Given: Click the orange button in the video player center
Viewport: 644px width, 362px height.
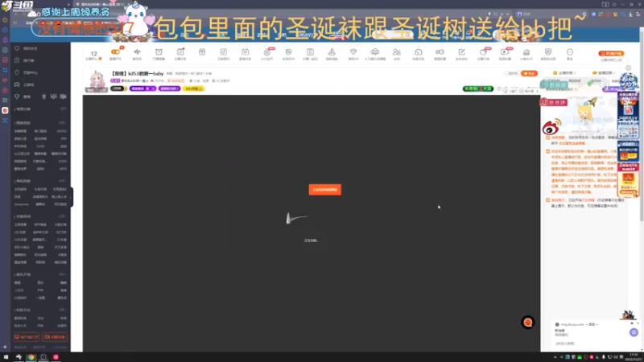Looking at the screenshot, I should (x=325, y=190).
